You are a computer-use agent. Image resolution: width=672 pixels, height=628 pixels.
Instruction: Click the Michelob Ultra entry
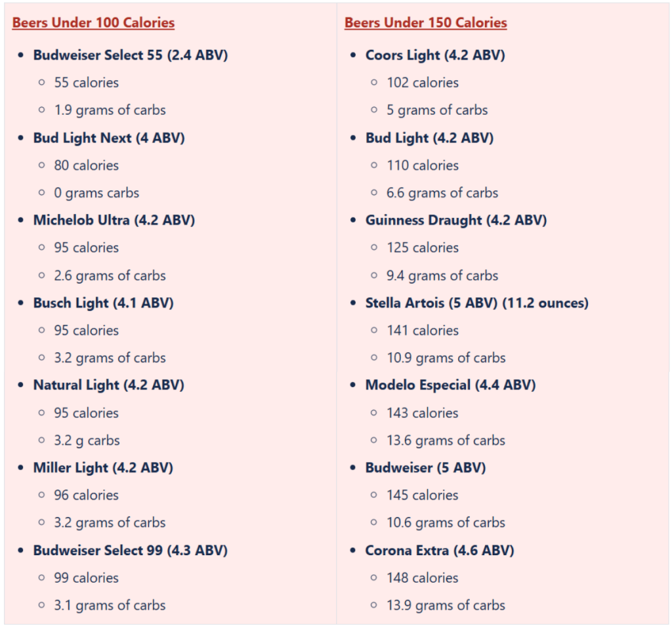114,220
